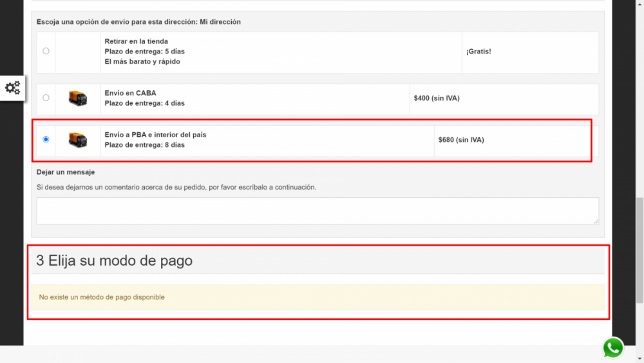Click the Dejar un mensaje label

point(66,172)
